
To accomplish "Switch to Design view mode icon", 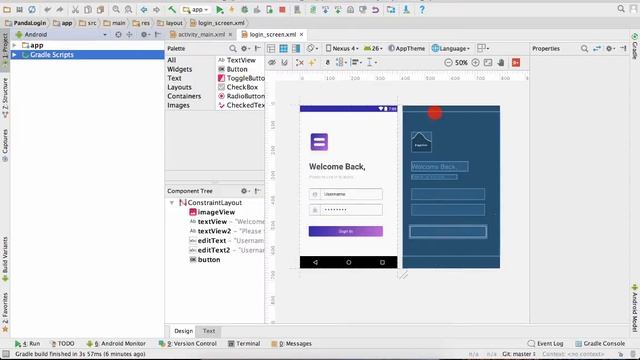I will [271, 49].
